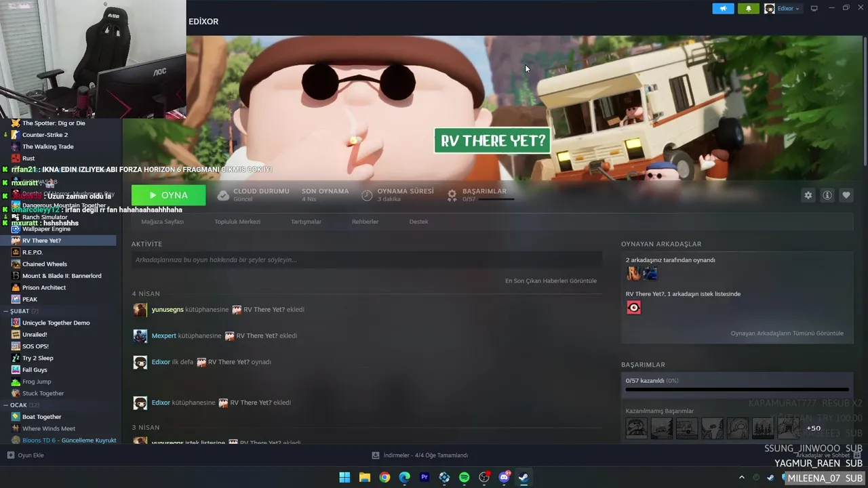The width and height of the screenshot is (868, 488).
Task: Click wishlist friend's red avatar
Action: pos(634,308)
